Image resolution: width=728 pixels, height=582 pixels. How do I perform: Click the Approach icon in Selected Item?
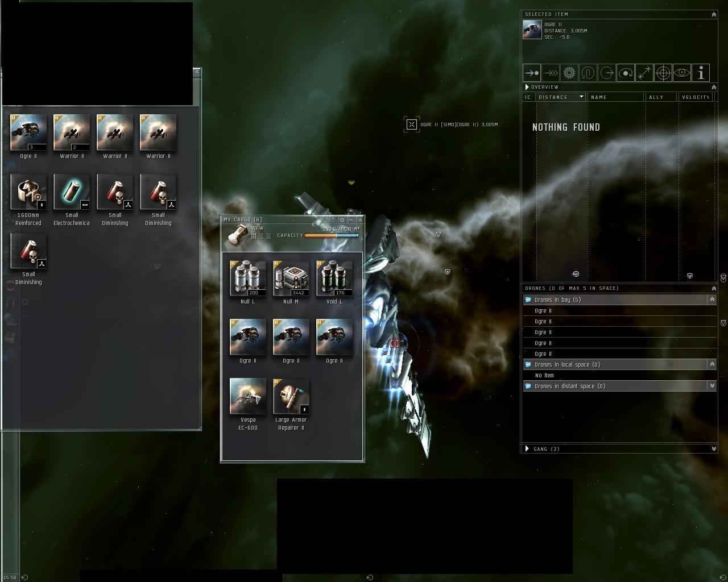coord(532,73)
